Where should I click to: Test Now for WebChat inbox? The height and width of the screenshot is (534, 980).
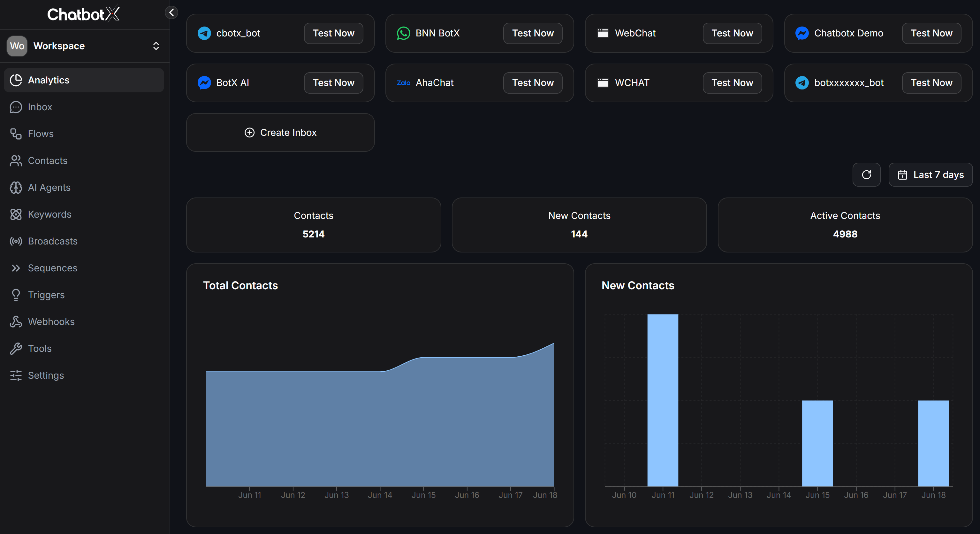tap(732, 33)
